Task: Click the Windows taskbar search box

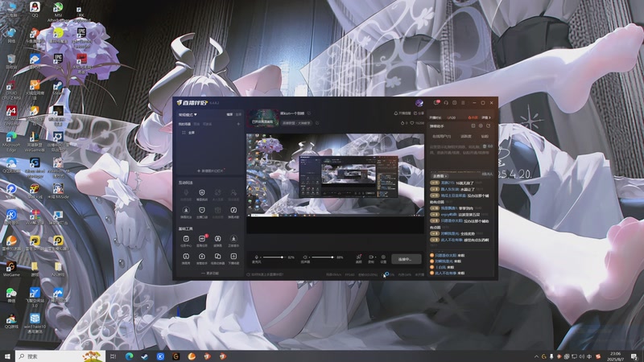Action: [60, 356]
